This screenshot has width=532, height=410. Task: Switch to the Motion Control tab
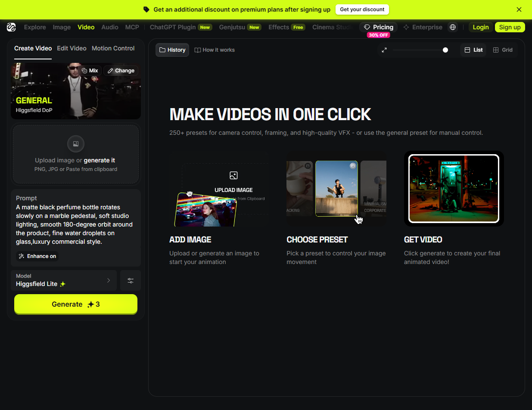click(113, 48)
